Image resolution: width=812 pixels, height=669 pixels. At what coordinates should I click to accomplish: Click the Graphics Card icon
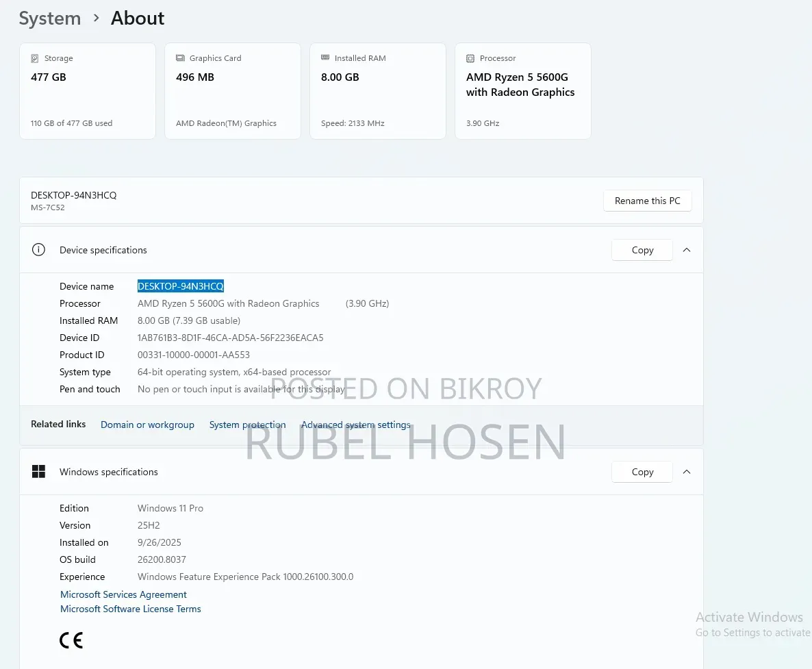point(180,58)
